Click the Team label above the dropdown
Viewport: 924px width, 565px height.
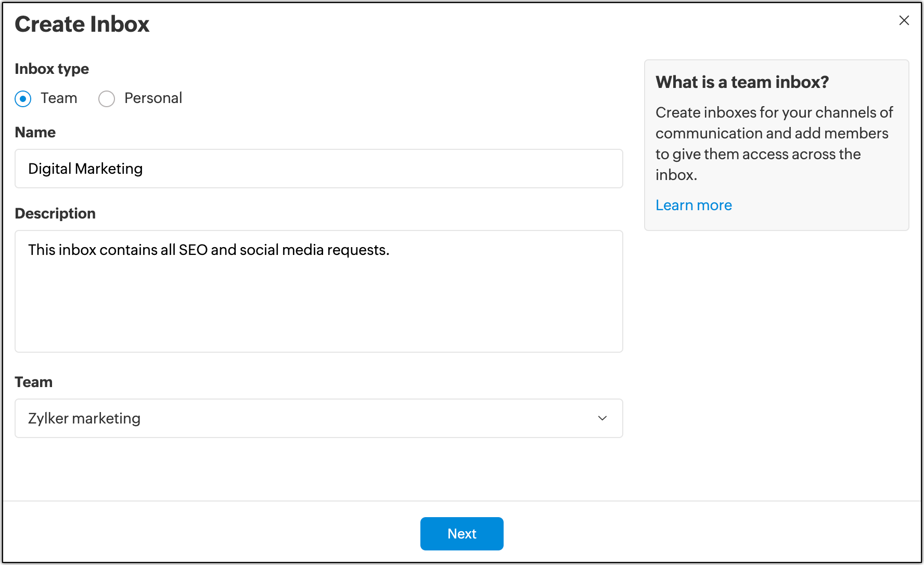[x=34, y=382]
